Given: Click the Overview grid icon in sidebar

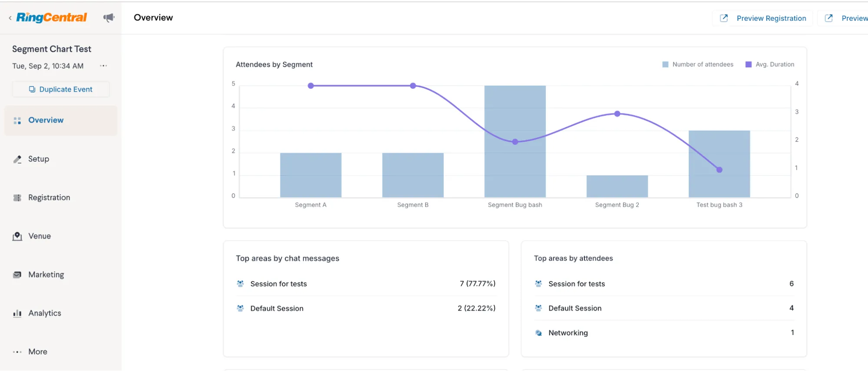Looking at the screenshot, I should [17, 121].
